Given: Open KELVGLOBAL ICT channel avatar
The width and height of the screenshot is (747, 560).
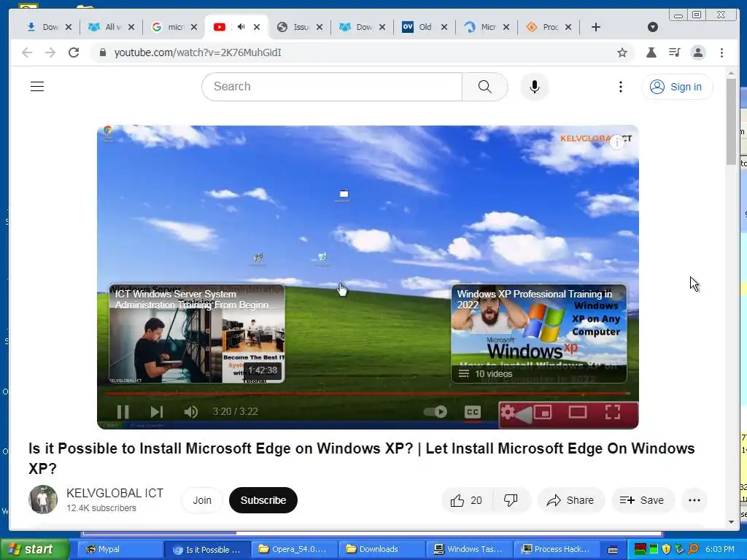Looking at the screenshot, I should coord(43,499).
